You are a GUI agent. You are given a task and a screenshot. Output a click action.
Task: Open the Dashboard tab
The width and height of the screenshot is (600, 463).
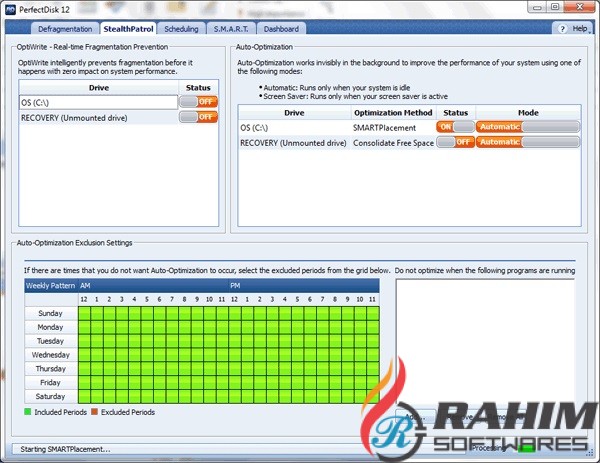click(281, 29)
